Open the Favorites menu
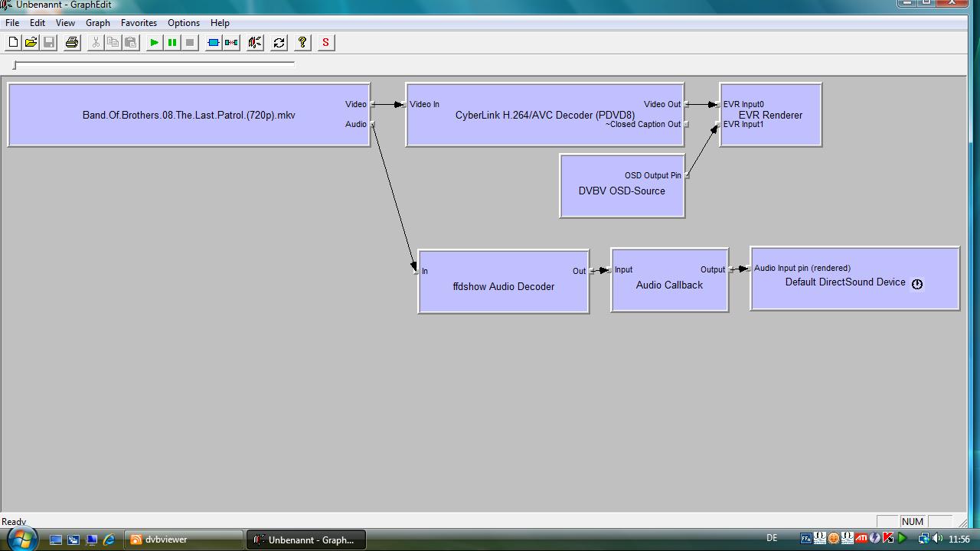The width and height of the screenshot is (980, 551). [139, 23]
